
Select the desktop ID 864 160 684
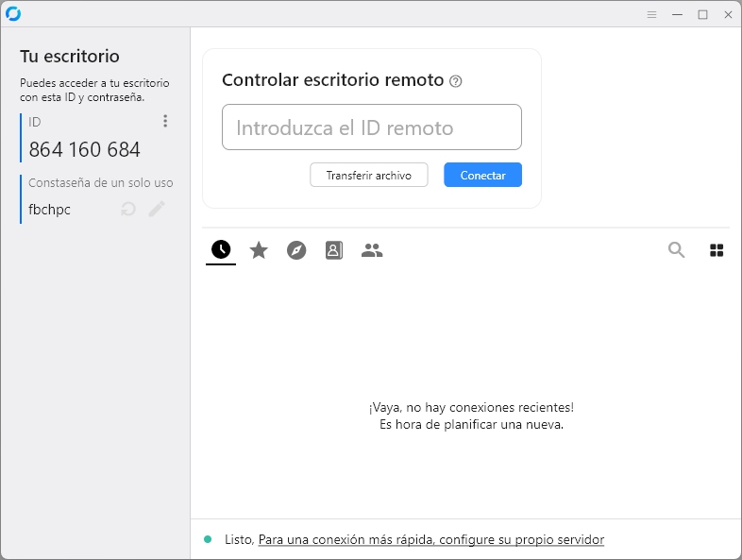(x=85, y=149)
